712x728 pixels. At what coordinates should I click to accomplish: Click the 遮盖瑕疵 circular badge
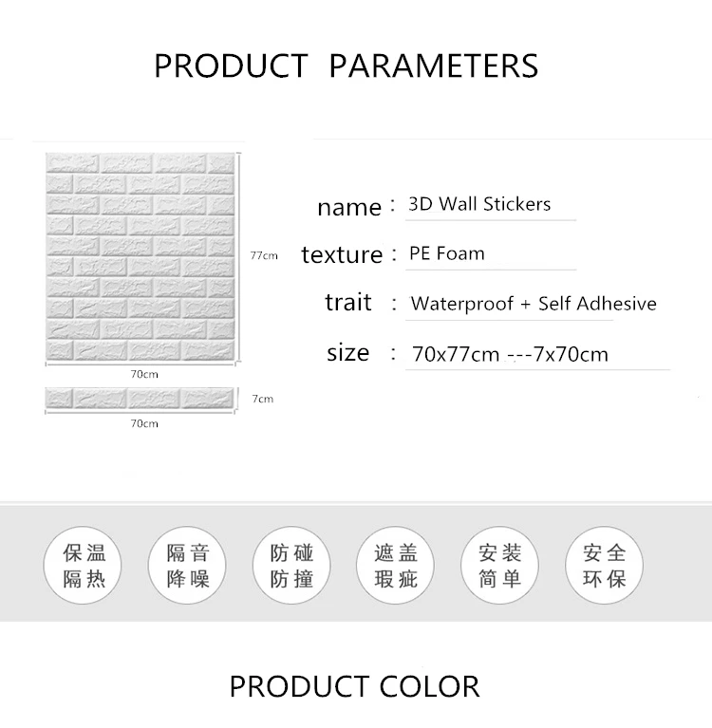click(395, 565)
